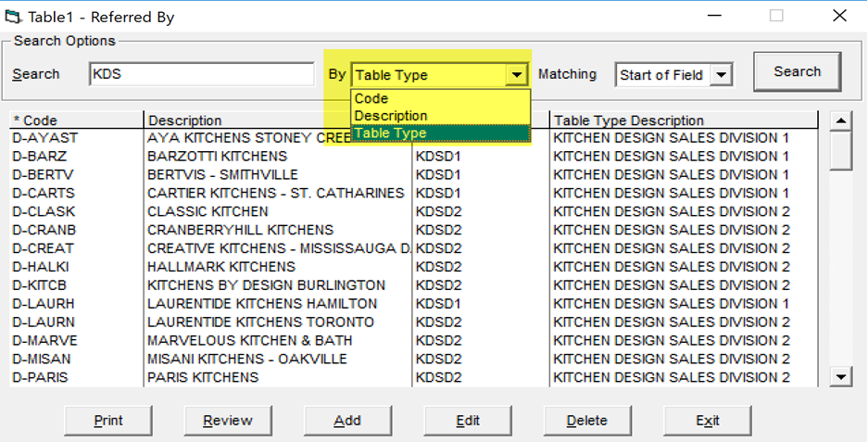Click the Search button
The height and width of the screenshot is (442, 868).
click(x=798, y=71)
